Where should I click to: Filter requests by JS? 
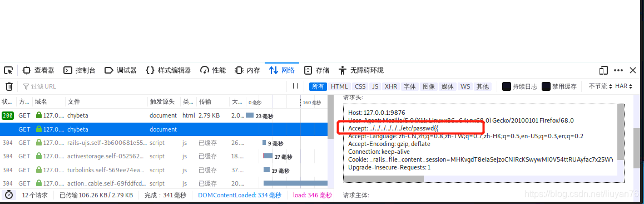click(x=375, y=86)
